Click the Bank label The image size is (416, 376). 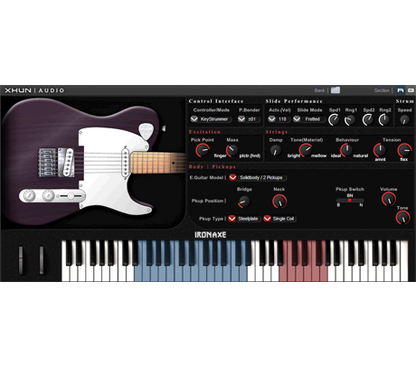point(319,90)
